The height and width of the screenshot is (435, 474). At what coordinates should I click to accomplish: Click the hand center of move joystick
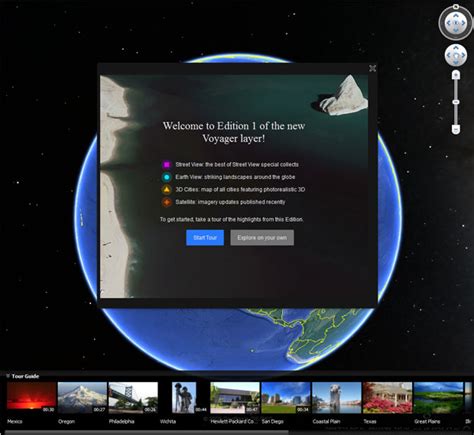456,55
